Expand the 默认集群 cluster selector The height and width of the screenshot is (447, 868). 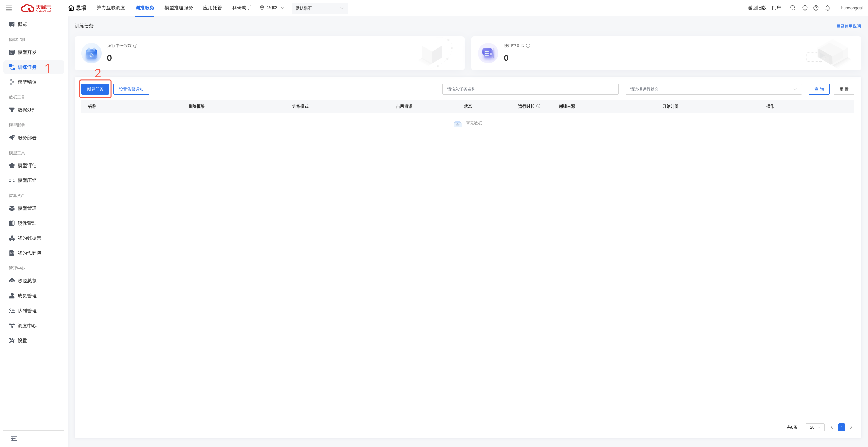(319, 8)
